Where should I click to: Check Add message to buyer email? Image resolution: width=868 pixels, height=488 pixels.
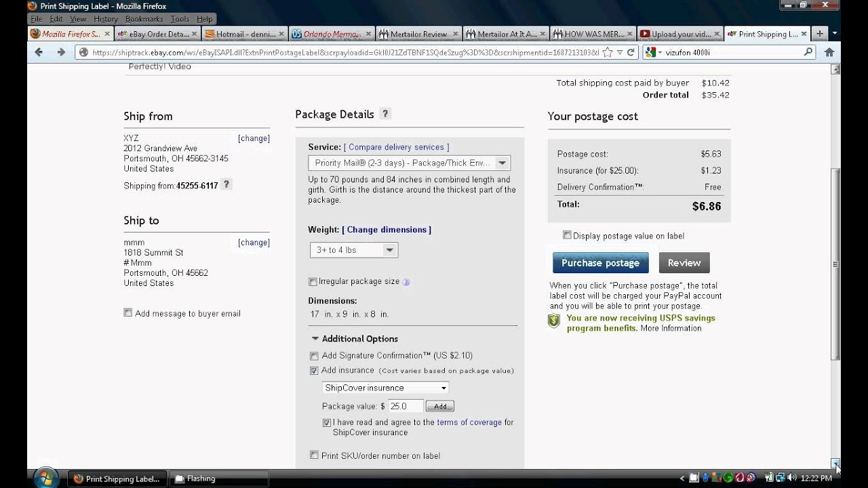(128, 313)
